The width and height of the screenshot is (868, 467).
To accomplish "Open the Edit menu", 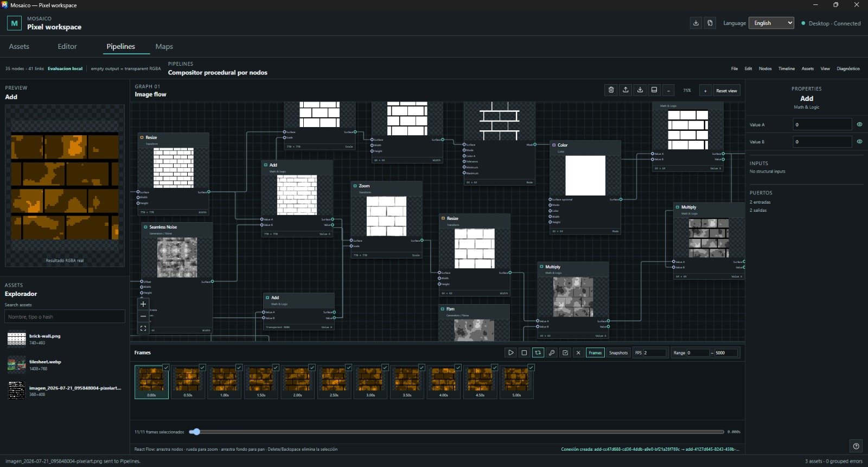I will point(748,68).
